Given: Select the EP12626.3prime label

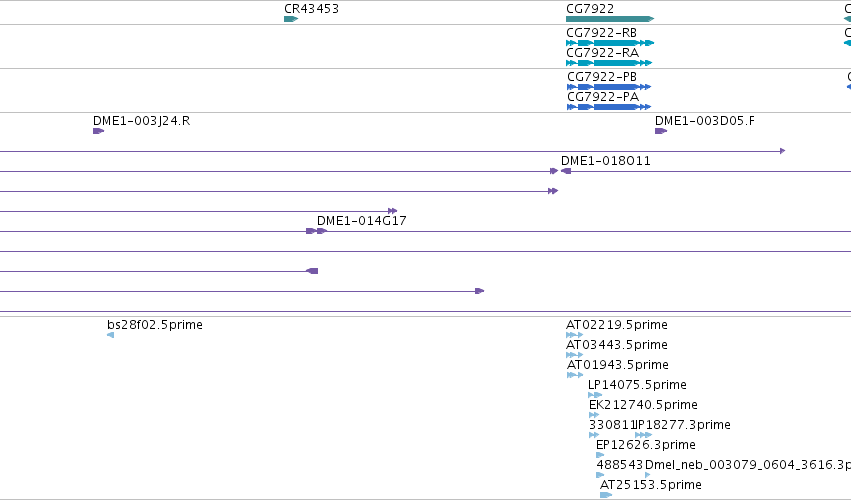Looking at the screenshot, I should [646, 445].
